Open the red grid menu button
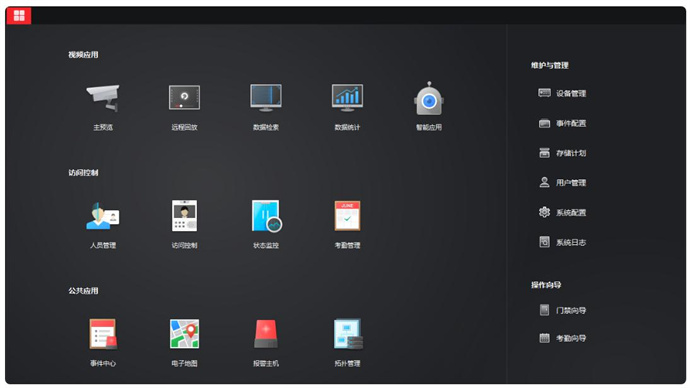Image resolution: width=690 pixels, height=388 pixels. click(18, 16)
